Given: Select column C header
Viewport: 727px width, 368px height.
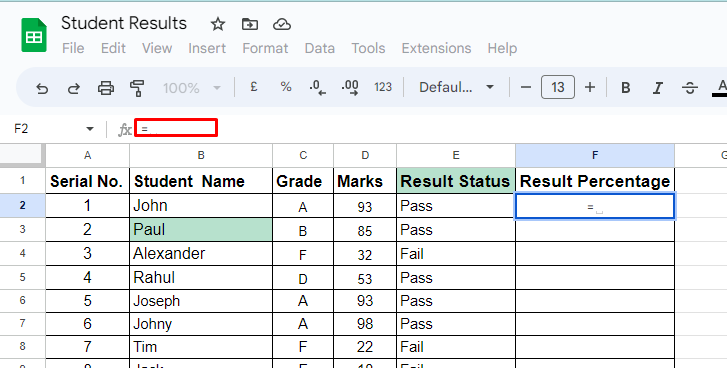Looking at the screenshot, I should (x=303, y=155).
